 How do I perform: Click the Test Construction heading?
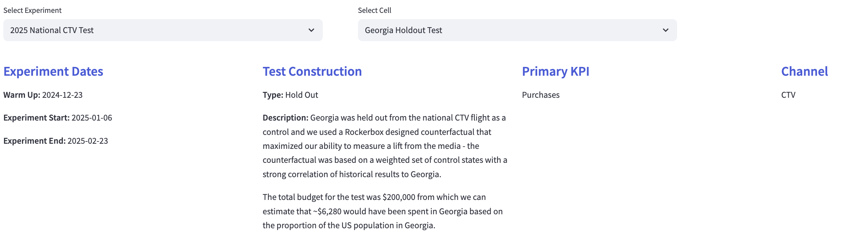click(312, 71)
